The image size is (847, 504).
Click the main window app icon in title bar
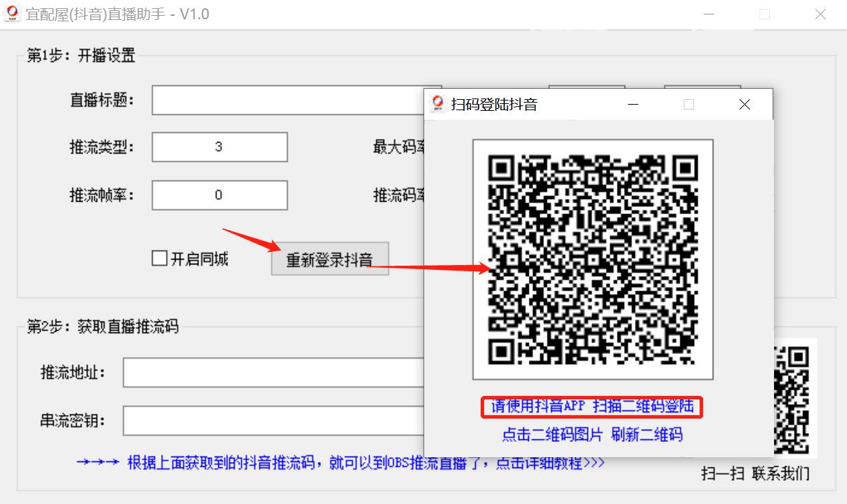[x=12, y=14]
